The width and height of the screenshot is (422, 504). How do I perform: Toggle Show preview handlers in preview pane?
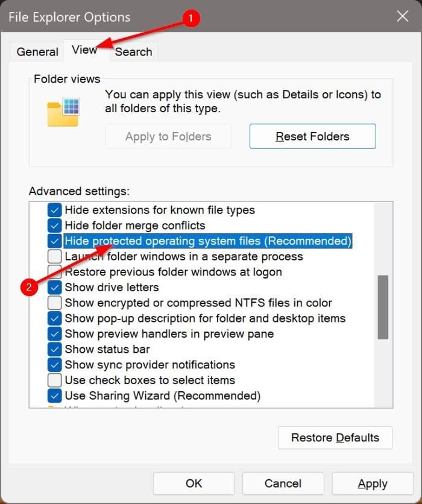pyautogui.click(x=54, y=333)
